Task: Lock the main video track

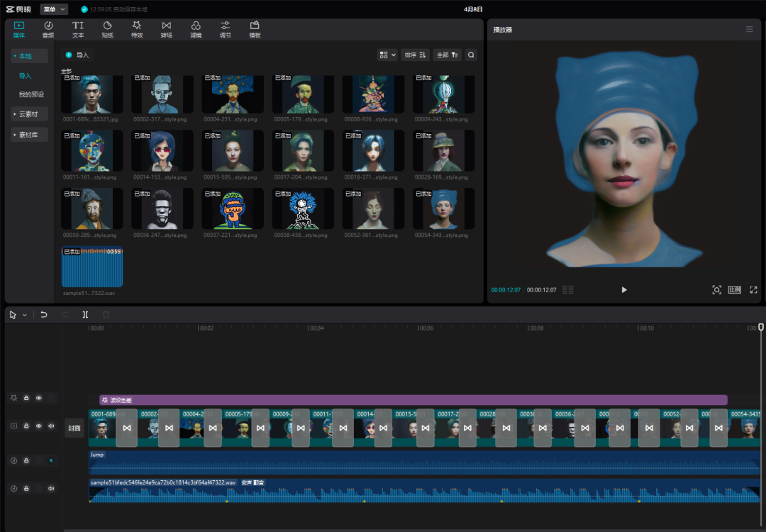Action: pyautogui.click(x=26, y=426)
